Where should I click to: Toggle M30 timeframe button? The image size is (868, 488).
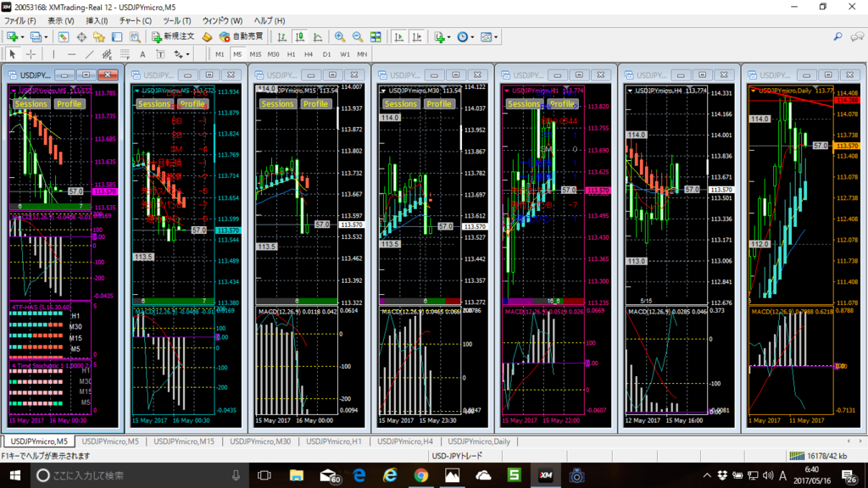coord(274,54)
